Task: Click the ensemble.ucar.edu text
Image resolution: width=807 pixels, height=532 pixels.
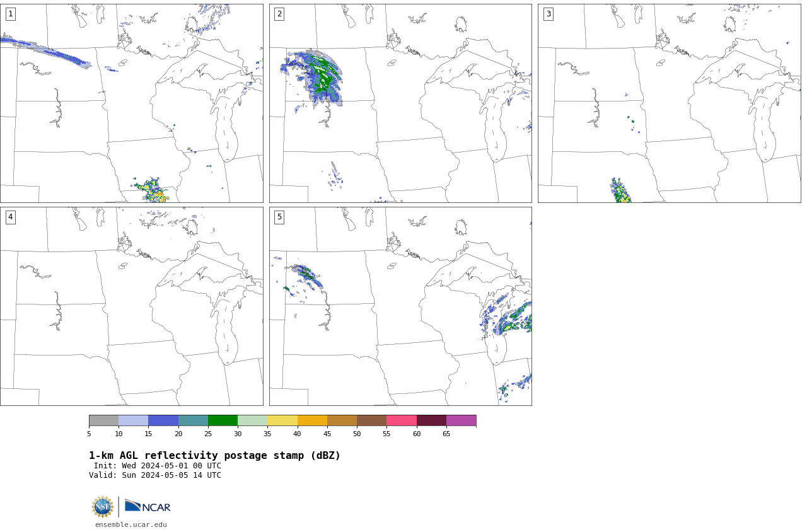Action: coord(131,524)
